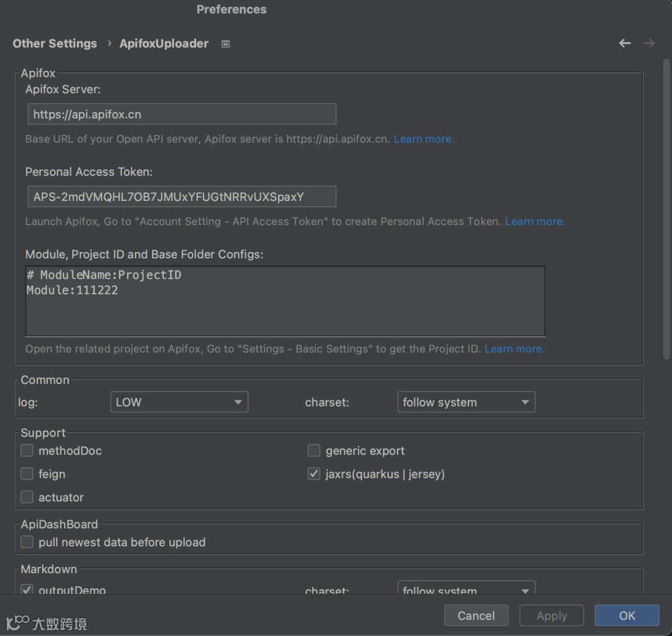Click the forward navigation arrow
Image resolution: width=672 pixels, height=636 pixels.
coord(649,43)
